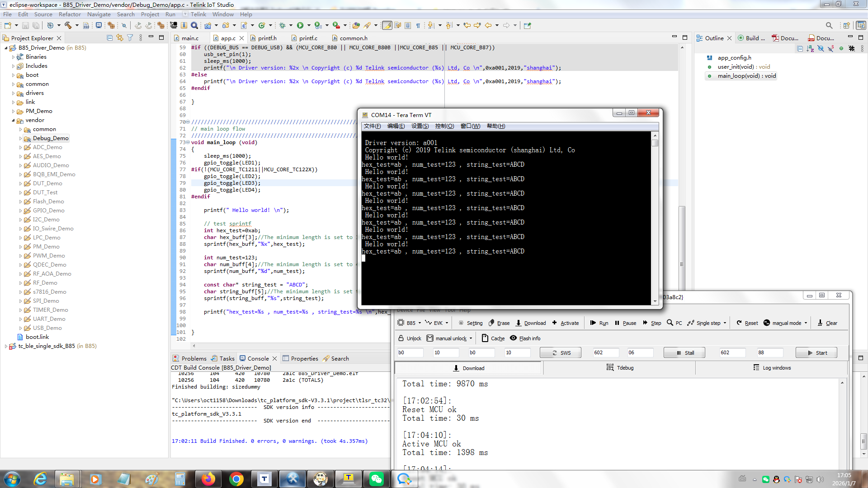Open the B85 chip type dropdown
Image resolution: width=868 pixels, height=488 pixels.
pyautogui.click(x=420, y=323)
